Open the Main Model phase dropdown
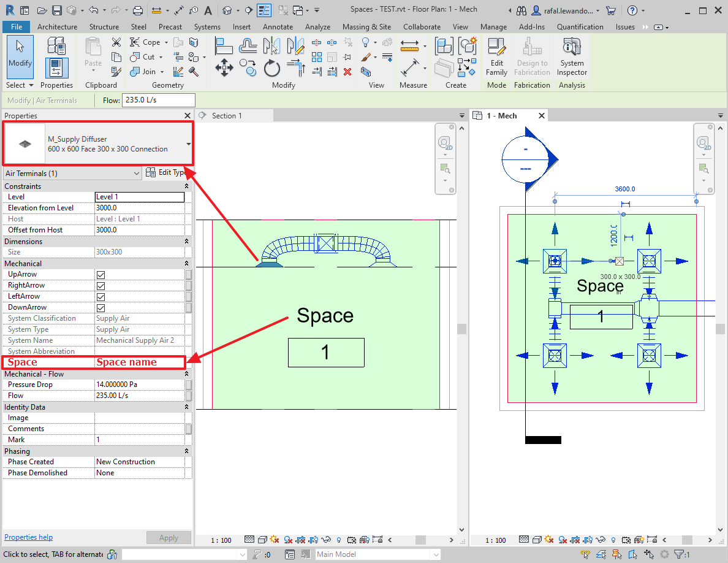The image size is (728, 563). coord(435,554)
